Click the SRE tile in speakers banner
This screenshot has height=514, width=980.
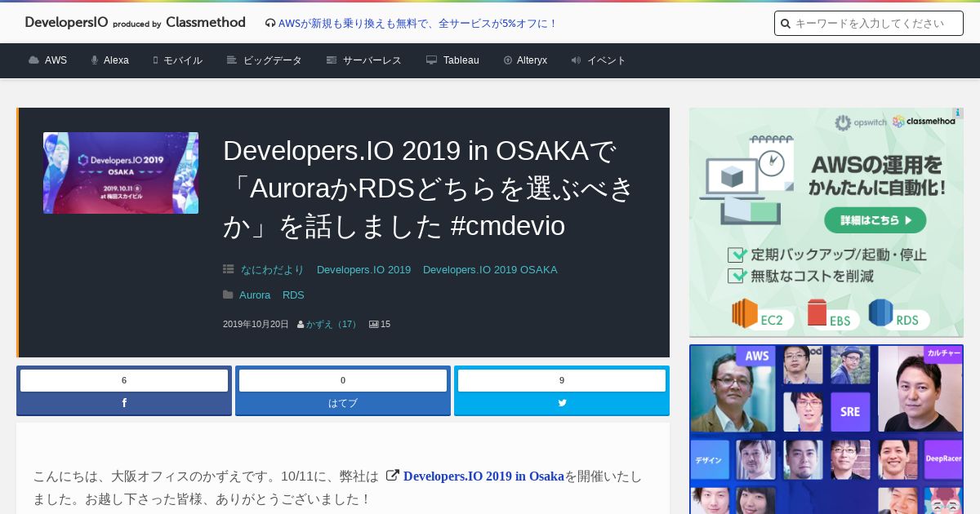[x=850, y=411]
